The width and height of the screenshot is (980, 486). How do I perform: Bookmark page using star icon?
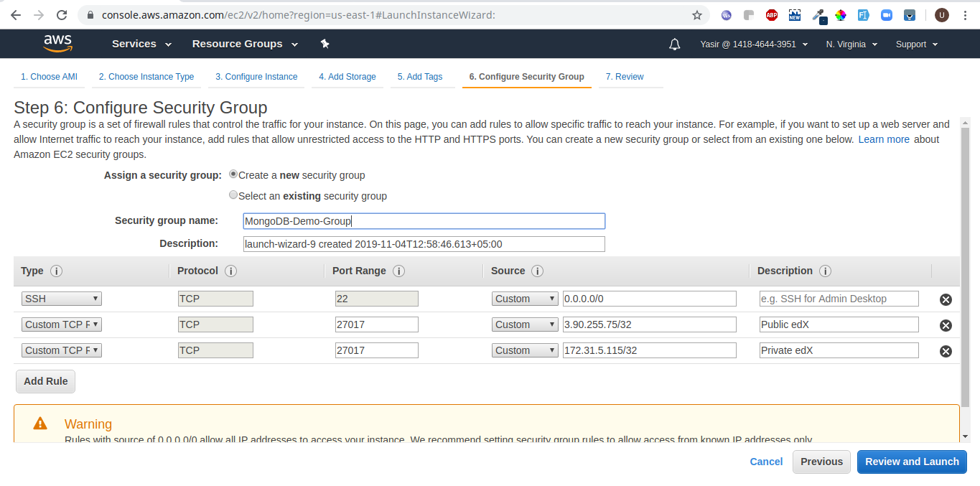696,15
